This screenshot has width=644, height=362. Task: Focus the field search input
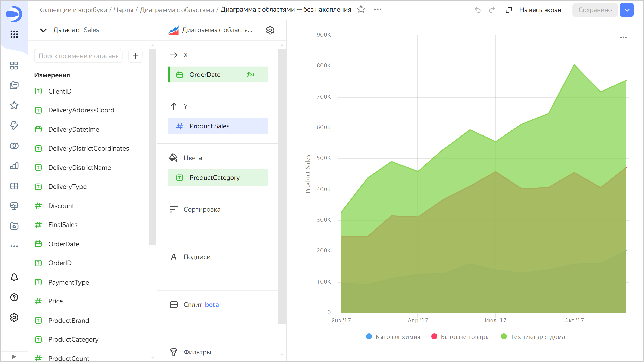click(x=78, y=56)
